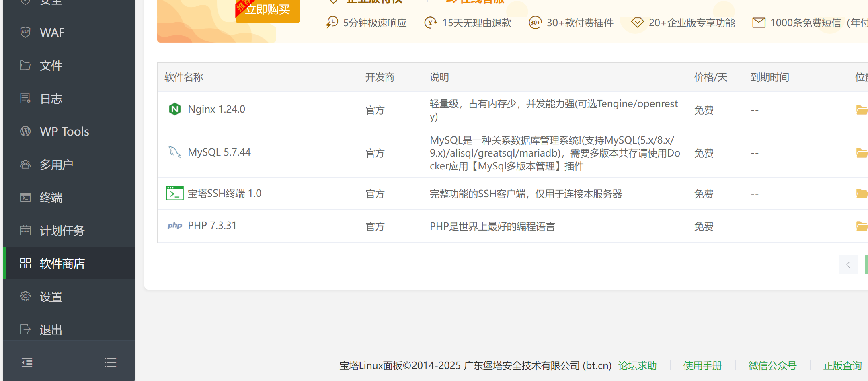
Task: Click the 论坛求助 forum help link
Action: pyautogui.click(x=637, y=366)
